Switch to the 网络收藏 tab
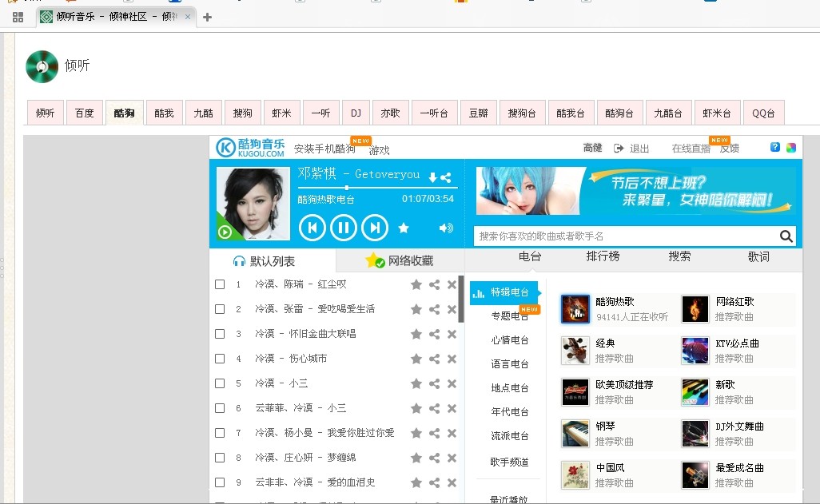The height and width of the screenshot is (504, 820). click(400, 260)
